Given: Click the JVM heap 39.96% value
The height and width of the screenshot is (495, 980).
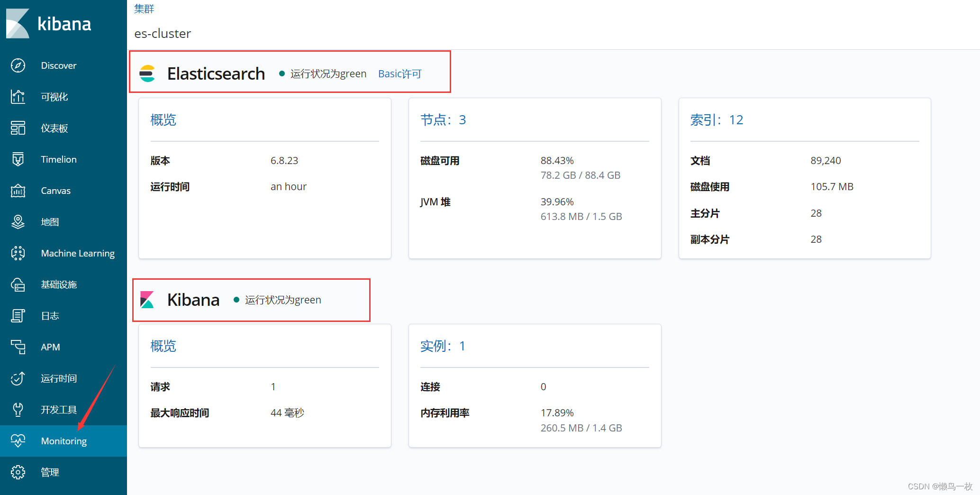Looking at the screenshot, I should (x=557, y=202).
